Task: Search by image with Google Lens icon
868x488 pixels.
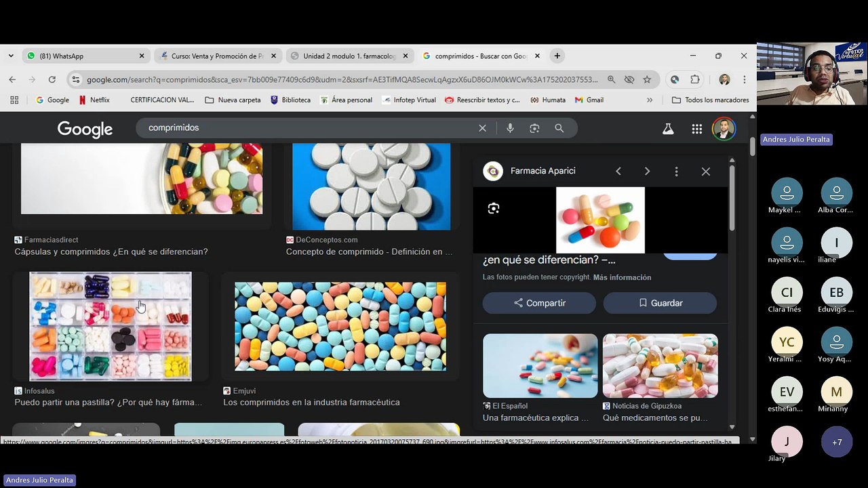Action: click(534, 128)
